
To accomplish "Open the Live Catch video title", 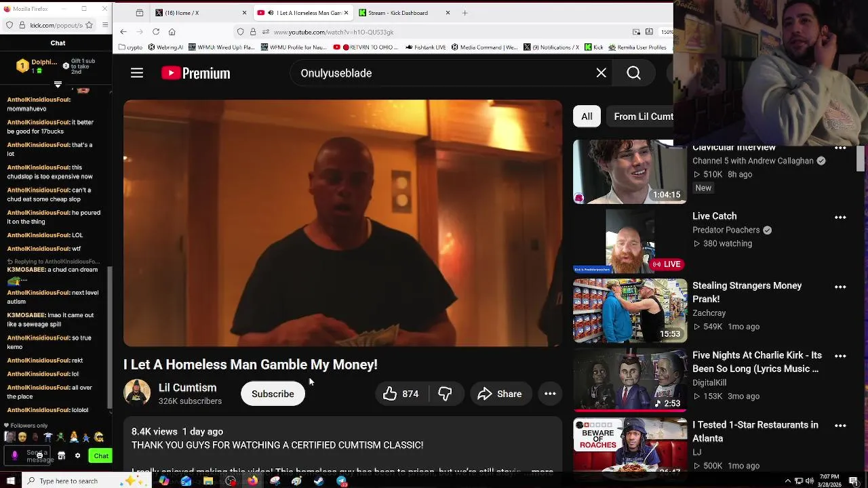I will (x=714, y=216).
